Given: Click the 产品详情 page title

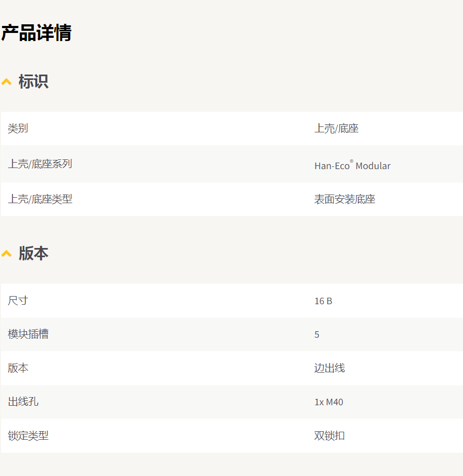Looking at the screenshot, I should [x=36, y=33].
